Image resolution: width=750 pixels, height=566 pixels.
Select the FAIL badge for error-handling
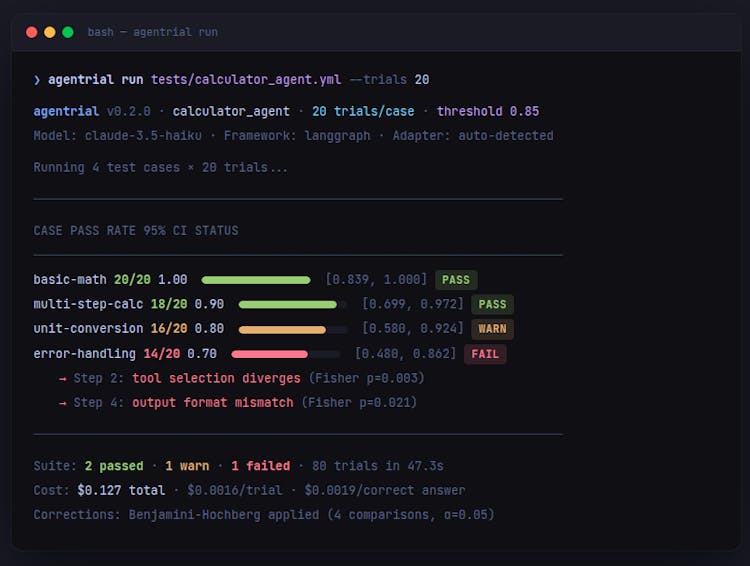point(485,354)
